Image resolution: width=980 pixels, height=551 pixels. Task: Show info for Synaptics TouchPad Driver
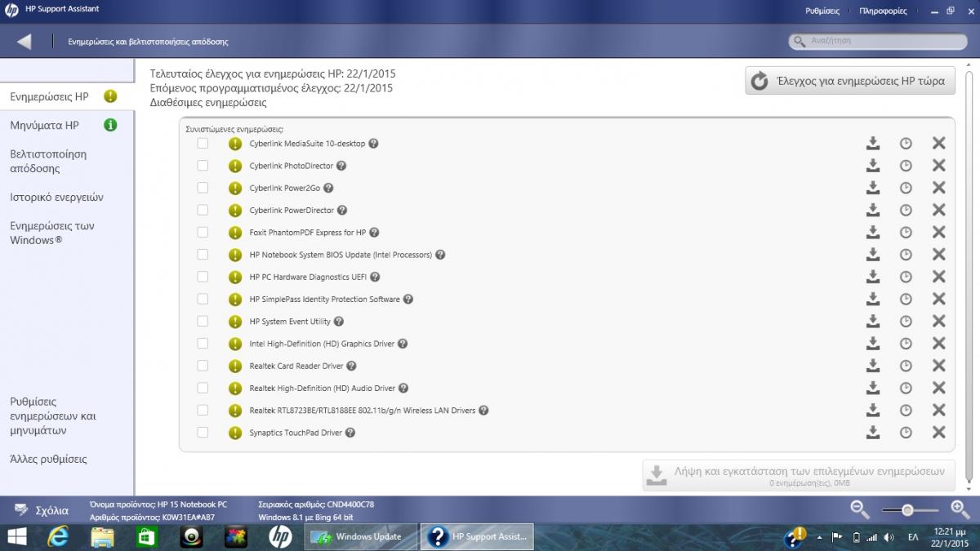[350, 433]
